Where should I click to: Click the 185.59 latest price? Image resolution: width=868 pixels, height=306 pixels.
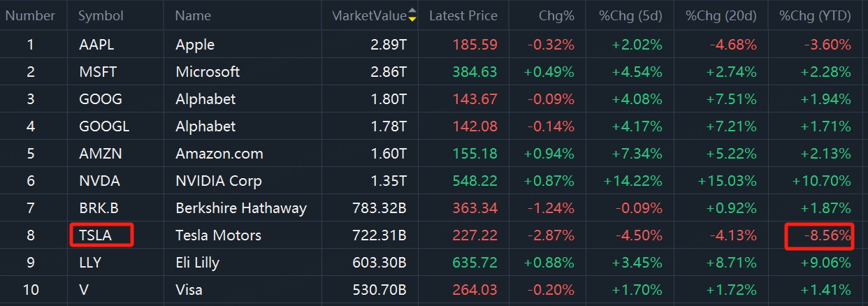pyautogui.click(x=475, y=45)
